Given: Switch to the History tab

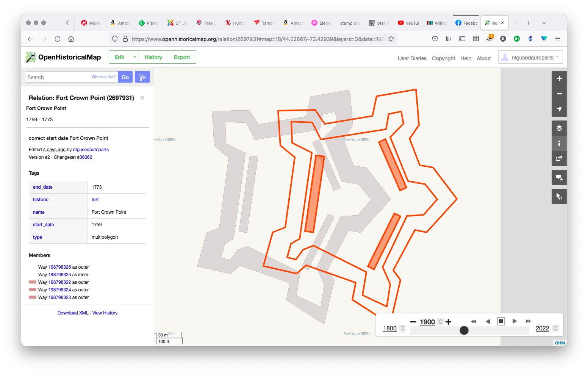Looking at the screenshot, I should click(x=153, y=57).
